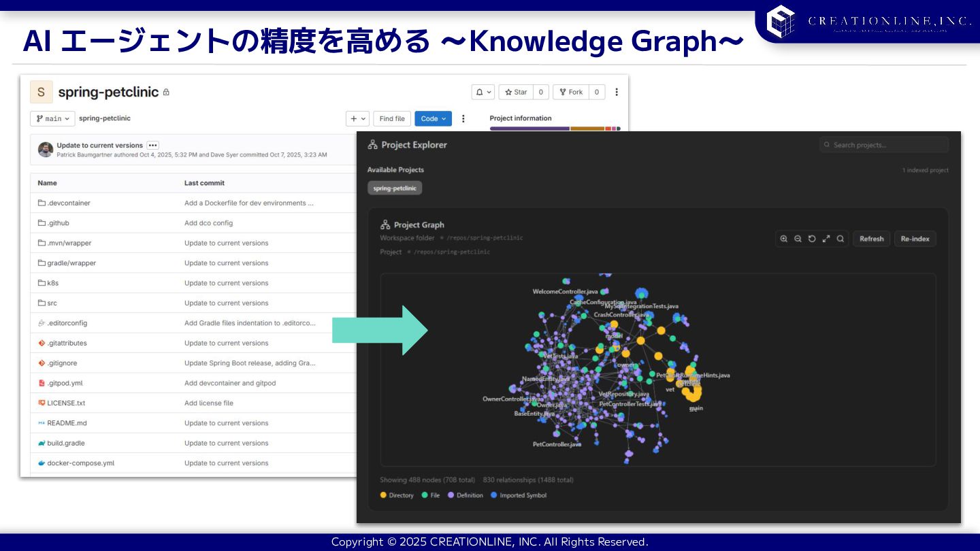The width and height of the screenshot is (980, 551).
Task: Open the LICENSE.txt file
Action: (x=66, y=403)
